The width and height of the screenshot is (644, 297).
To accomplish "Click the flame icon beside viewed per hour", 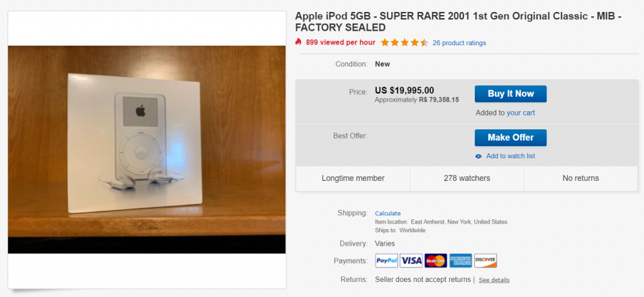I will pos(299,42).
